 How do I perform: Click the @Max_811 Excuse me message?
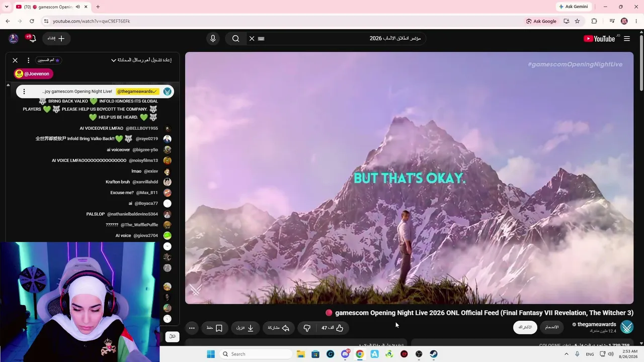(x=134, y=193)
